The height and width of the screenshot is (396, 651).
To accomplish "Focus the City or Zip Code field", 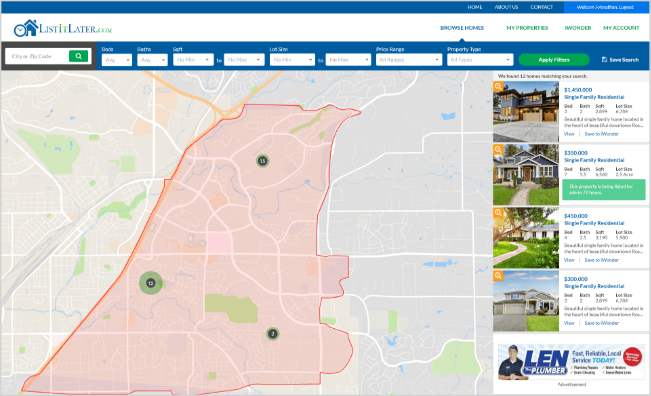I will click(37, 56).
